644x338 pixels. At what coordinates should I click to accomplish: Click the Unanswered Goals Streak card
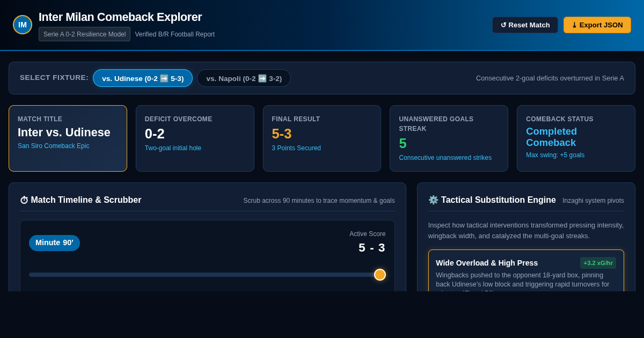pos(449,138)
